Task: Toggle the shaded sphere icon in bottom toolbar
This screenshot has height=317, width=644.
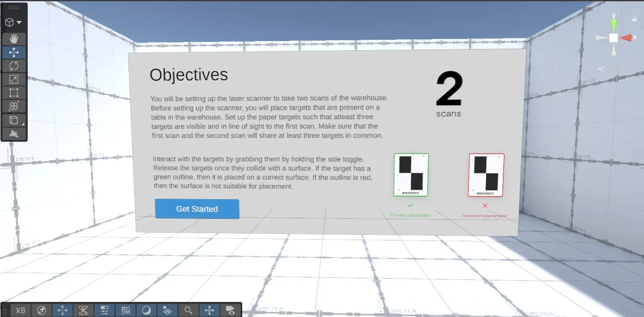Action: click(x=147, y=310)
